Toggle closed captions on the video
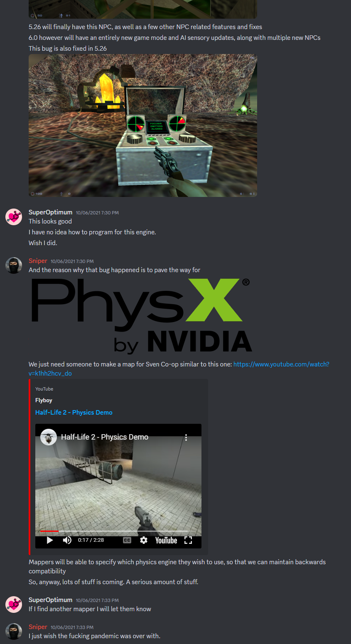This screenshot has height=644, width=351. (127, 540)
